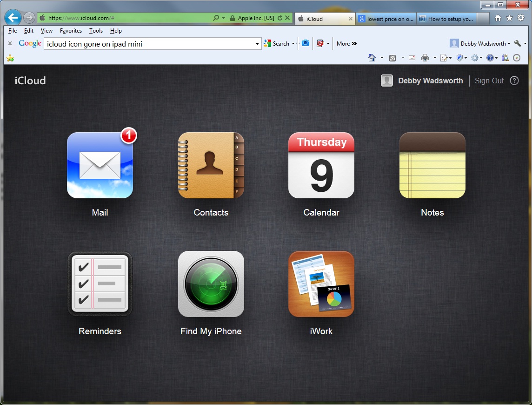The image size is (532, 405).
Task: Expand the Google Search button dropdown arrow
Action: pos(293,43)
